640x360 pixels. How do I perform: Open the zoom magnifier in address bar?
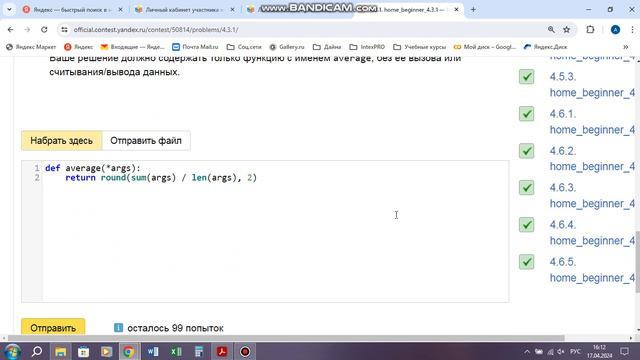point(551,29)
